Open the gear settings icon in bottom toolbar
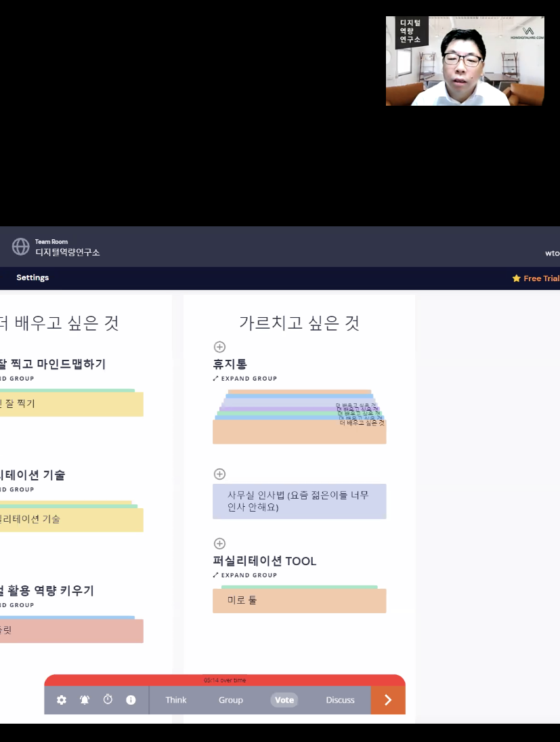The height and width of the screenshot is (742, 560). (x=62, y=700)
